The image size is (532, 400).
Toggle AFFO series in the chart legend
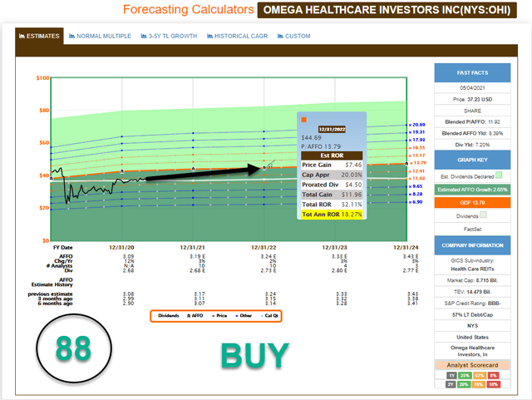point(195,316)
